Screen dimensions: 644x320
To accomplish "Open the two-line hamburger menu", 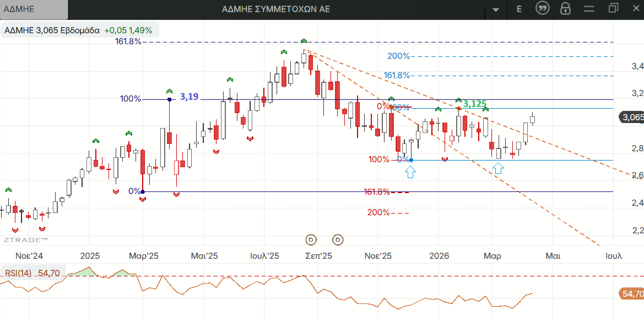I will 589,9.
